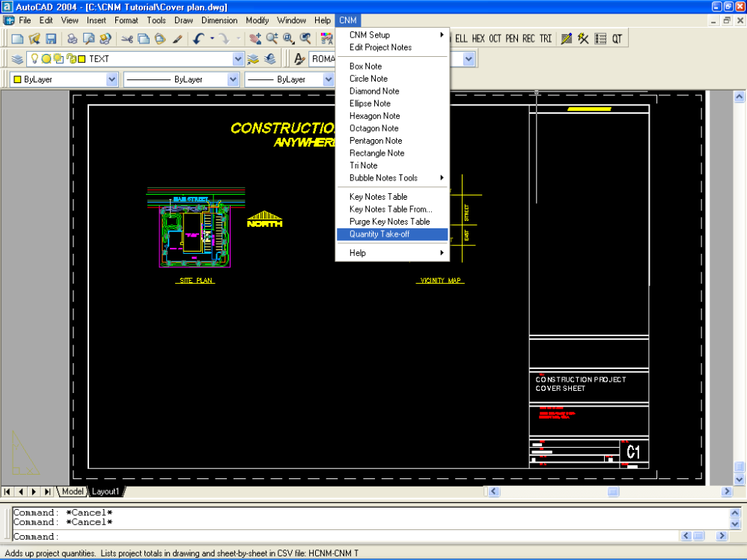Open the Dimension menu
The image size is (747, 560).
coord(219,20)
